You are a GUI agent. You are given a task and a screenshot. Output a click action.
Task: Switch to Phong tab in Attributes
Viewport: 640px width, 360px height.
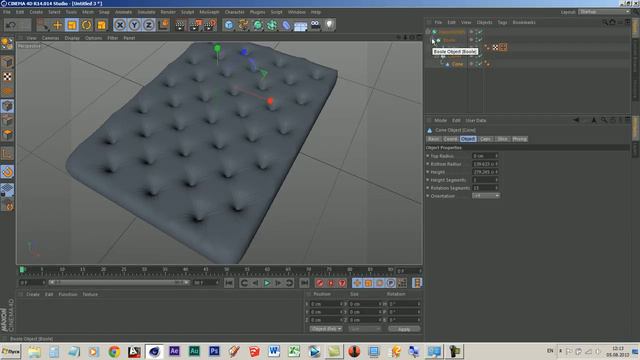pos(520,139)
